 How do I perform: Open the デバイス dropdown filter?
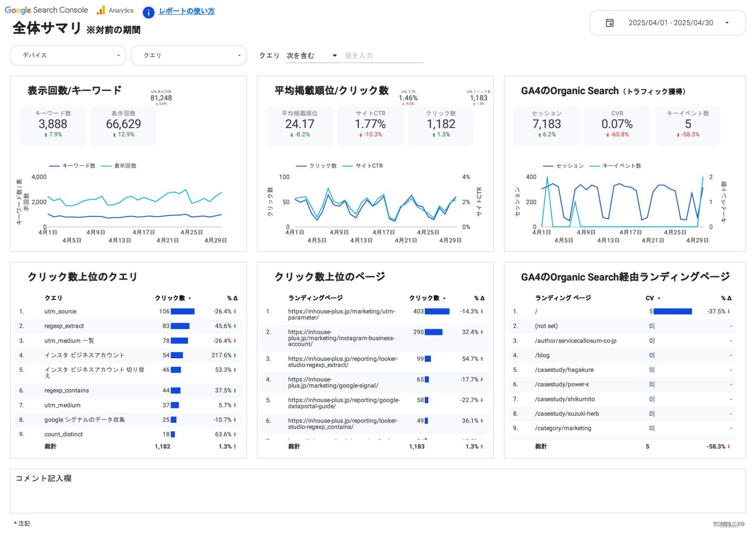tap(68, 55)
